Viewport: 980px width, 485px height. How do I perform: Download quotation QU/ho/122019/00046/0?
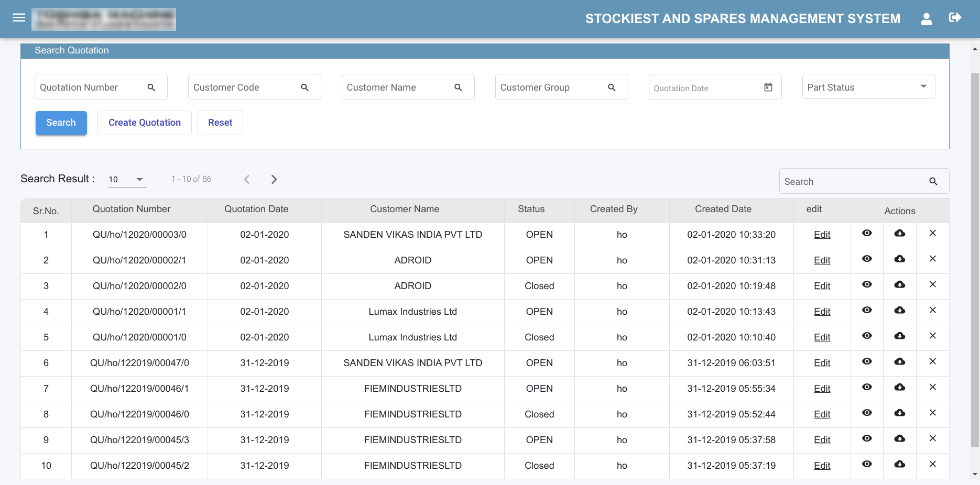click(900, 413)
